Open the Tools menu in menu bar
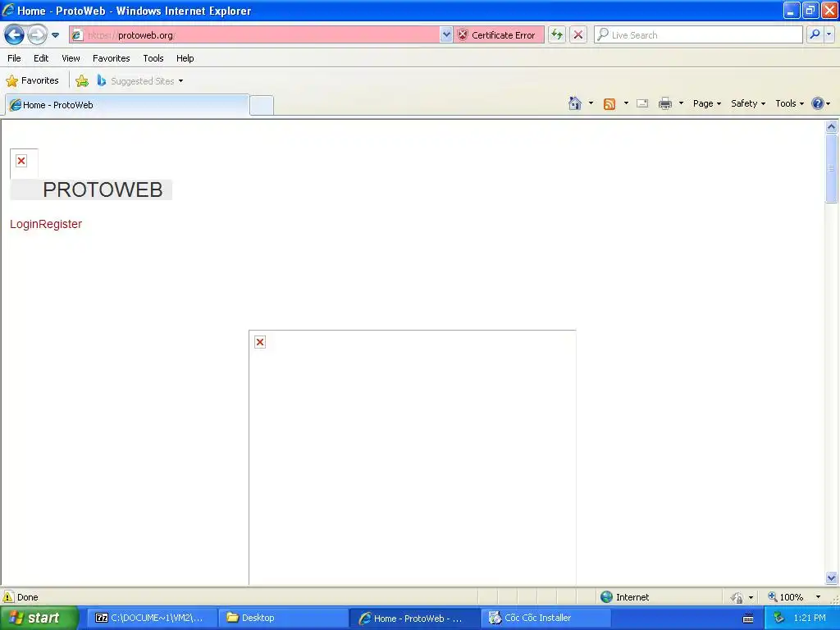Viewport: 840px width, 630px height. coord(153,58)
